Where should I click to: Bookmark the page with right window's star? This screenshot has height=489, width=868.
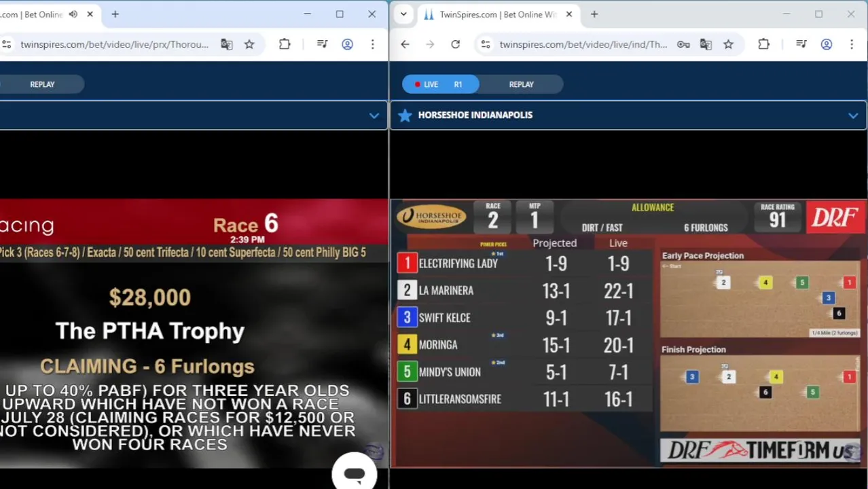728,45
